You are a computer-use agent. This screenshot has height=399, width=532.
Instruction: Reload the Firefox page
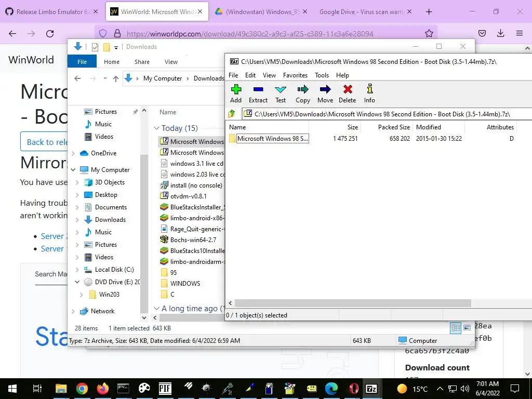point(50,33)
